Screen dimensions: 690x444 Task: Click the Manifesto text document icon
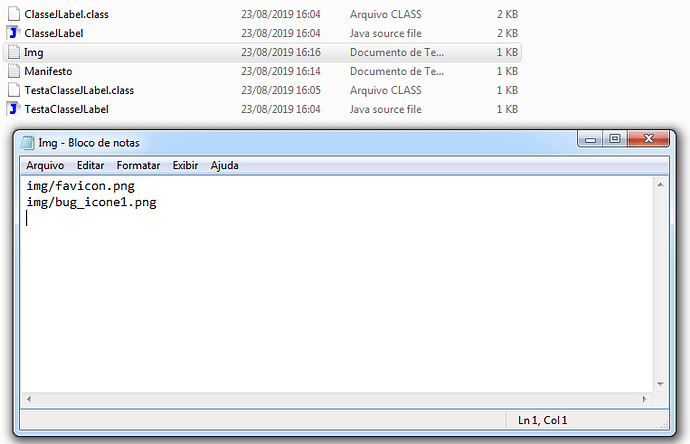click(14, 71)
